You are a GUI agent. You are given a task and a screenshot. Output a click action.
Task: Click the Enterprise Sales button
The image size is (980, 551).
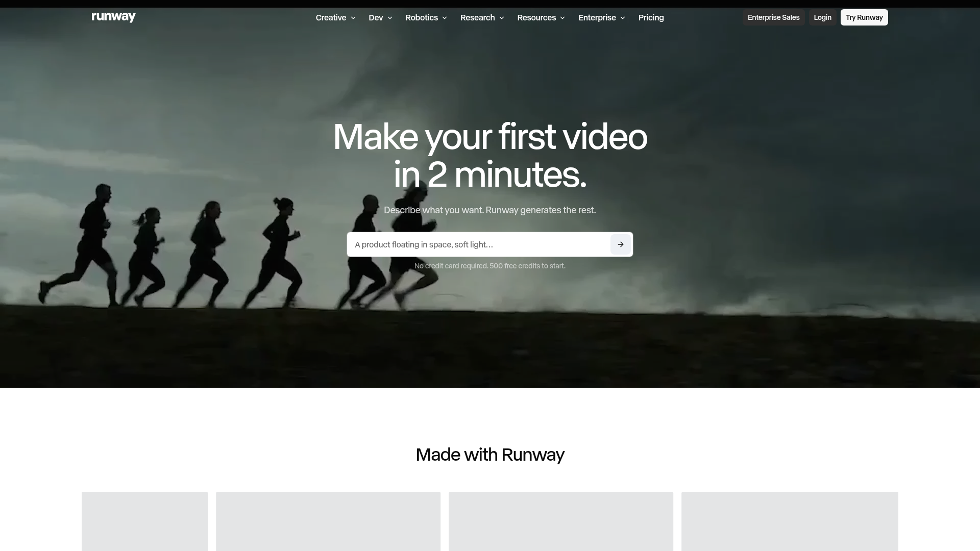(x=773, y=17)
